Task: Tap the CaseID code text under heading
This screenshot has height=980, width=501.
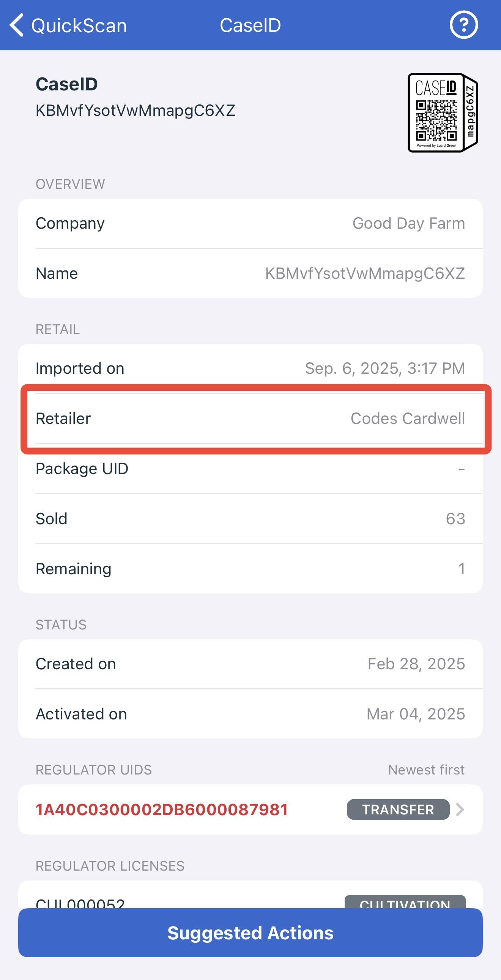Action: pyautogui.click(x=135, y=110)
